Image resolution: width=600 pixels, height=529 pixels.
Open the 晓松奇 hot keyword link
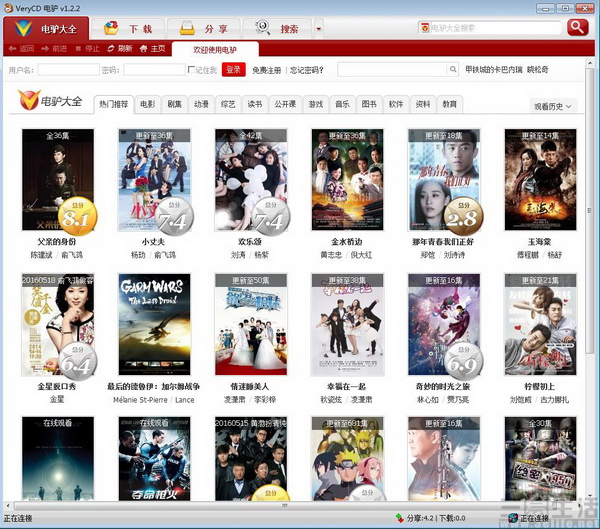tap(538, 69)
